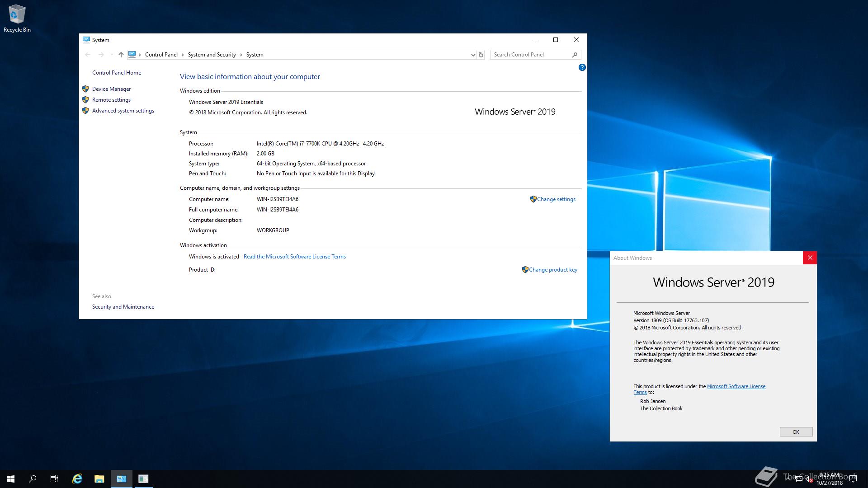The image size is (868, 488).
Task: Go up one level with up arrow
Action: 121,55
